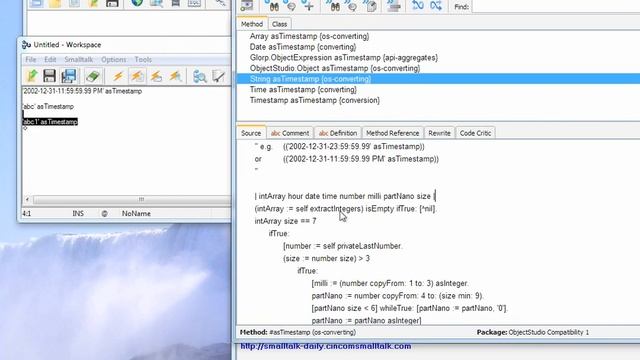The height and width of the screenshot is (360, 640).
Task: Select Glorp.ObjectExpression asTimestamp row
Action: [x=438, y=58]
